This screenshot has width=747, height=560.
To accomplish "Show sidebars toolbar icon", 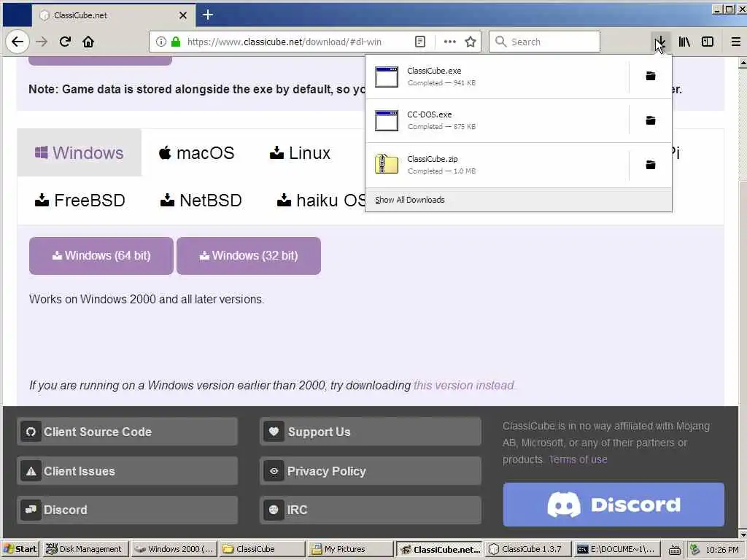I will 708,42.
